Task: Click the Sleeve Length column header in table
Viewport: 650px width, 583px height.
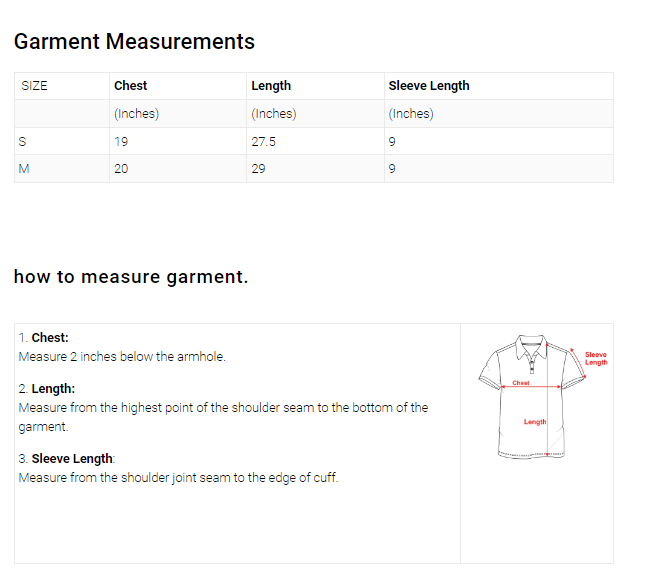Action: click(x=428, y=86)
